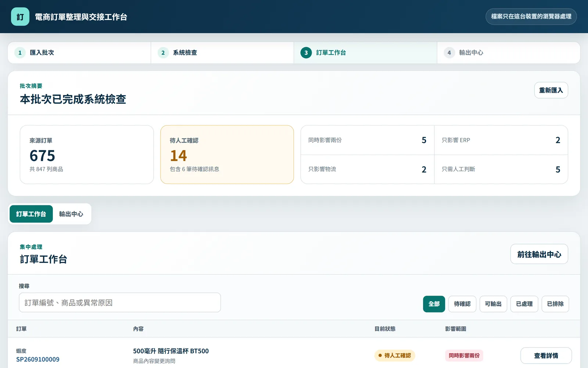
Task: Click 同時影響兩份 count row
Action: point(367,140)
